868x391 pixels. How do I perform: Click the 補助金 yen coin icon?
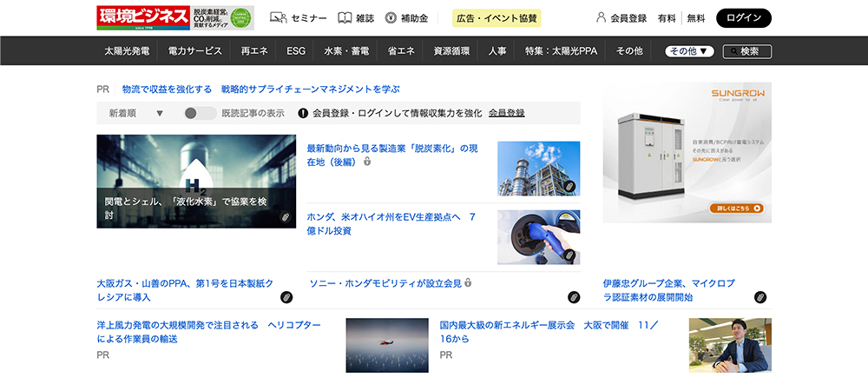(x=391, y=18)
